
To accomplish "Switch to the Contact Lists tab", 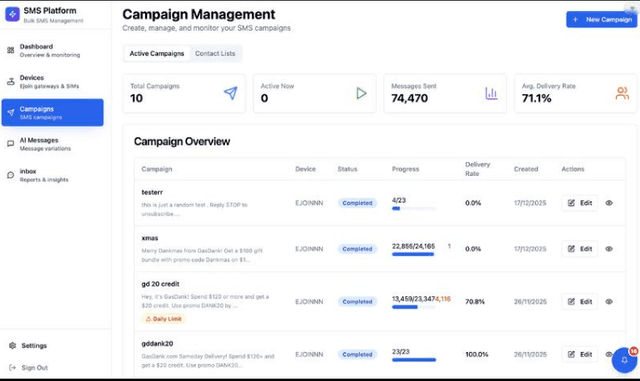I will point(215,53).
